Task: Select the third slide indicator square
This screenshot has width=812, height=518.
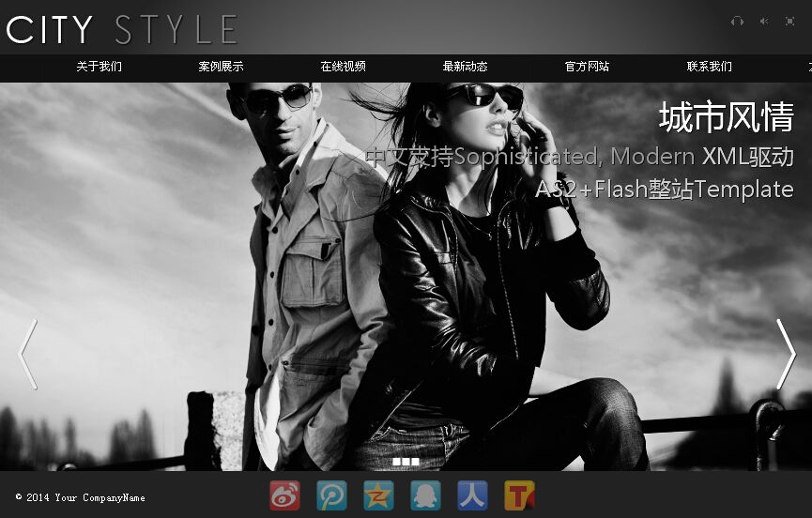Action: click(415, 462)
